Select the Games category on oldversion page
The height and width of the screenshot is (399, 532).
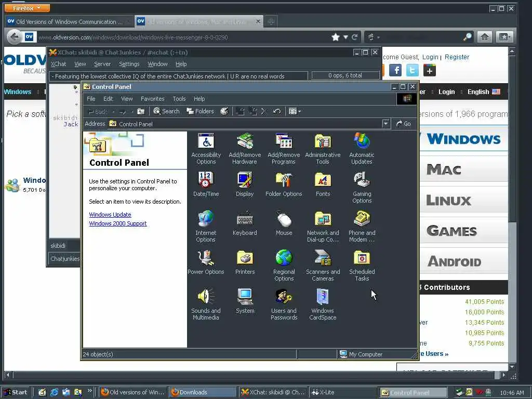464,231
